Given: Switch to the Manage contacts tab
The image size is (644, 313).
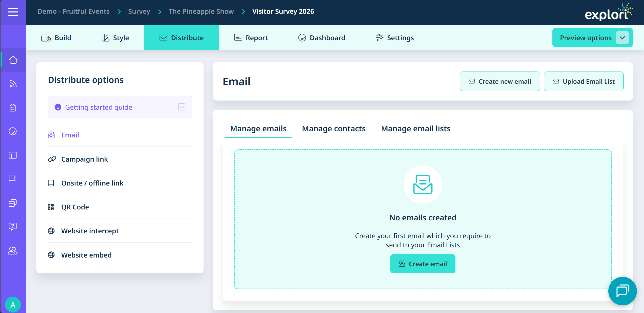Looking at the screenshot, I should tap(334, 129).
